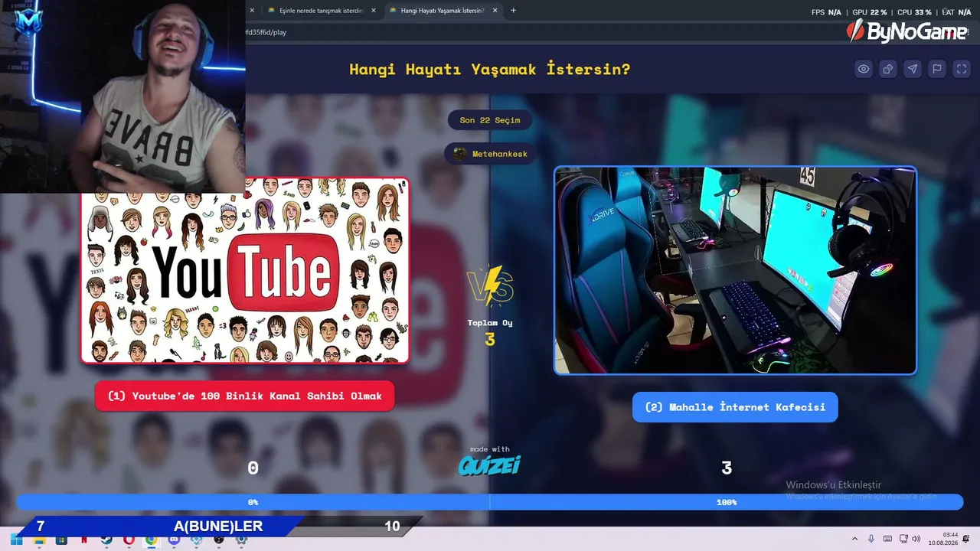Screen dimensions: 980x551
Task: Click the flag report icon
Action: tap(937, 69)
